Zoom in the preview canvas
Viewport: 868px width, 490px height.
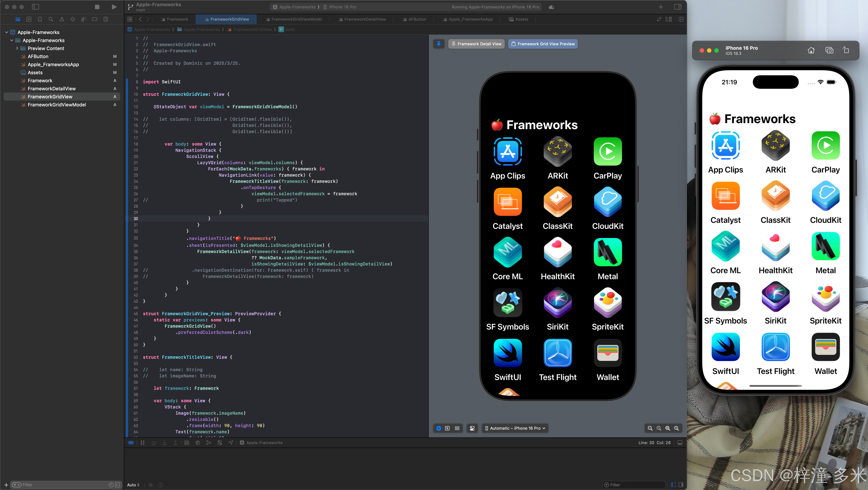click(x=676, y=428)
